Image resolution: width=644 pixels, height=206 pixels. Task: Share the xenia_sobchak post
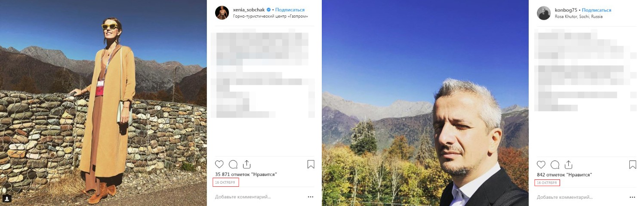(x=247, y=164)
